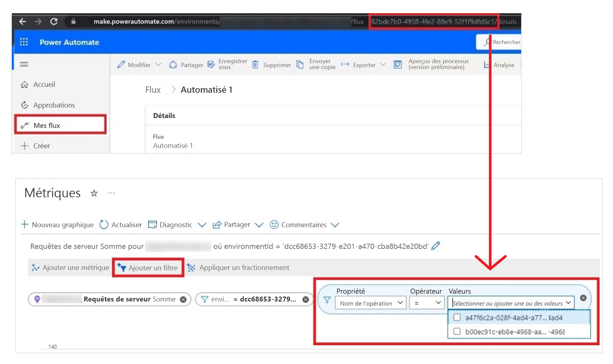Click the padlock icon in address bar
The image size is (613, 364).
(73, 22)
